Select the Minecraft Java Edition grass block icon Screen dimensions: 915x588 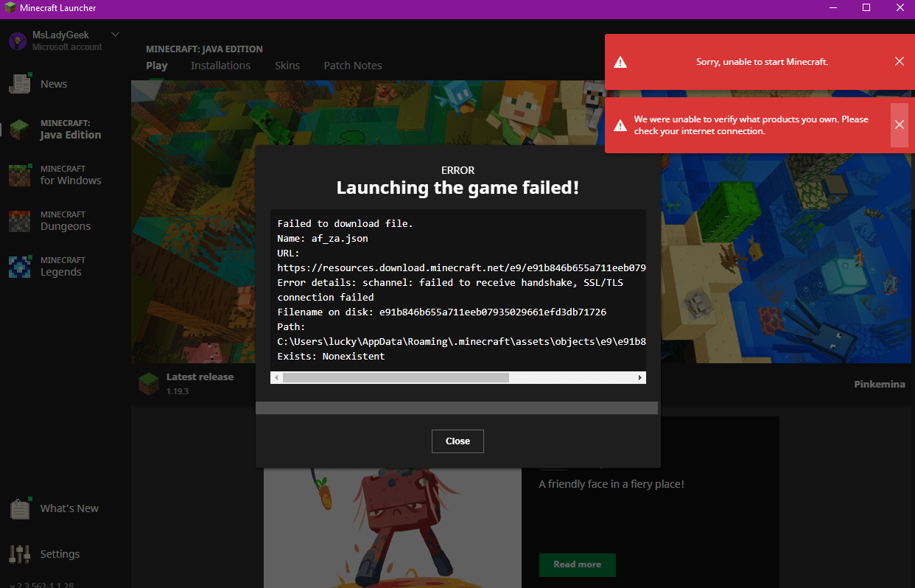pyautogui.click(x=19, y=129)
